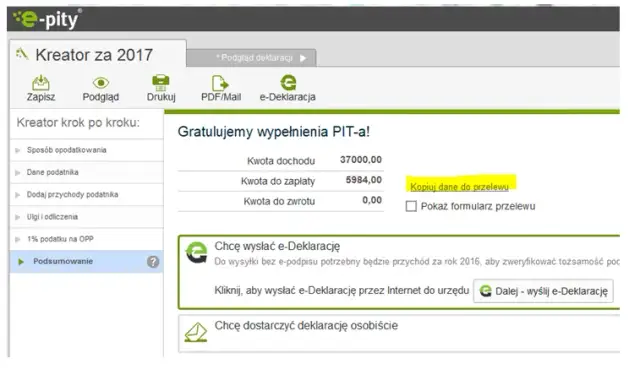640x369 pixels.
Task: Click green arrow beside Podsumowanie
Action: tap(21, 262)
